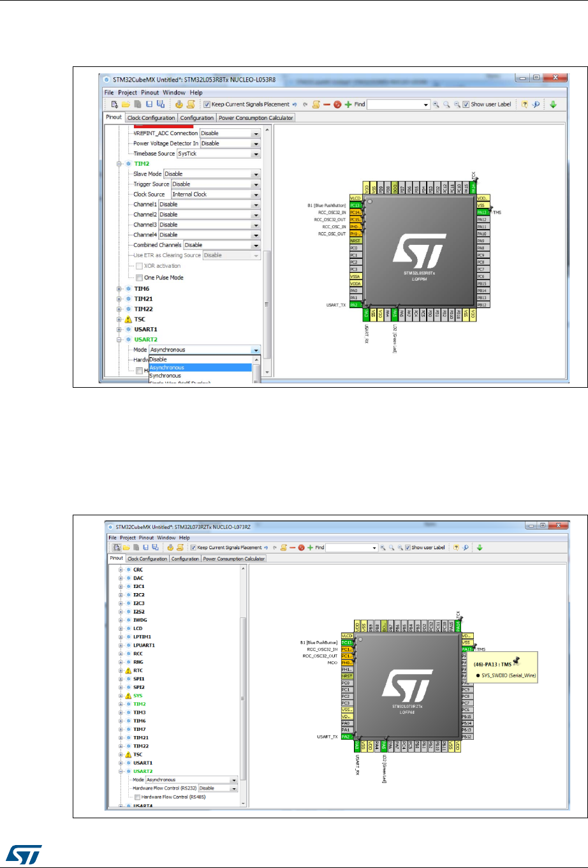Click Generate Report icon in L053R8 window toolbar
This screenshot has width=588, height=868.
pos(191,104)
